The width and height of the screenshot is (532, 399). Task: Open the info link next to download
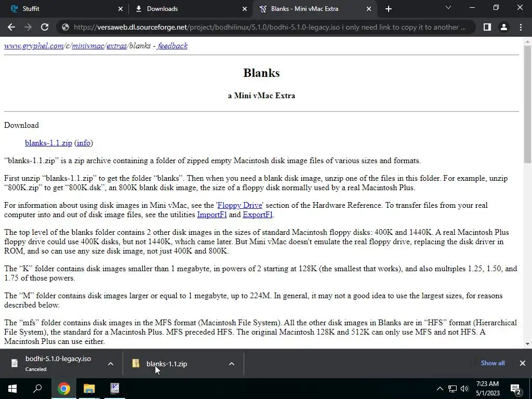click(x=84, y=143)
